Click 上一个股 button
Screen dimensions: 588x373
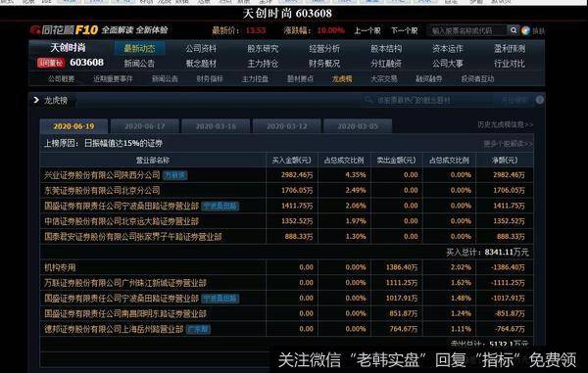[367, 30]
